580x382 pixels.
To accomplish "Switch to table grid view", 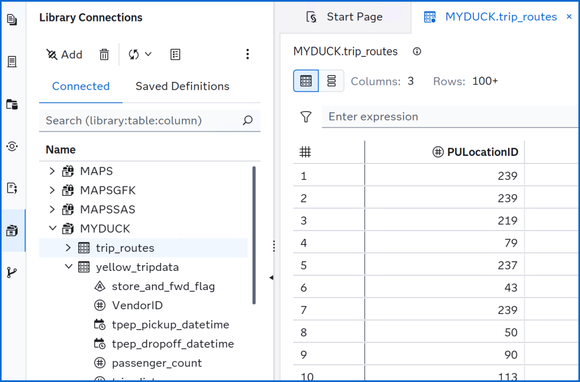I will pos(306,81).
